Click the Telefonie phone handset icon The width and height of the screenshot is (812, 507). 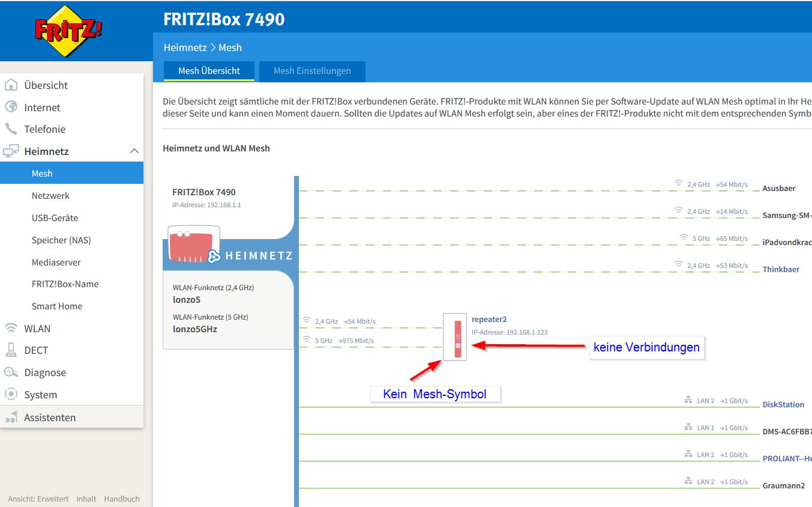coord(11,129)
